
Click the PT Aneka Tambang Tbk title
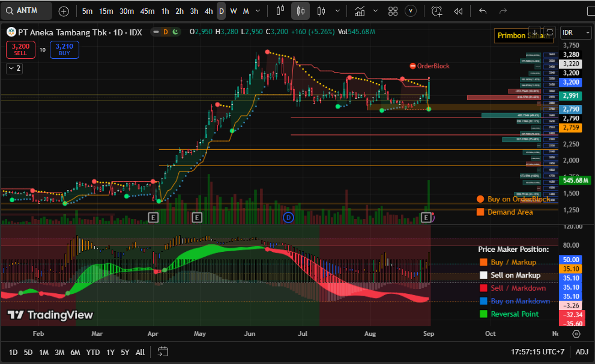tap(62, 32)
